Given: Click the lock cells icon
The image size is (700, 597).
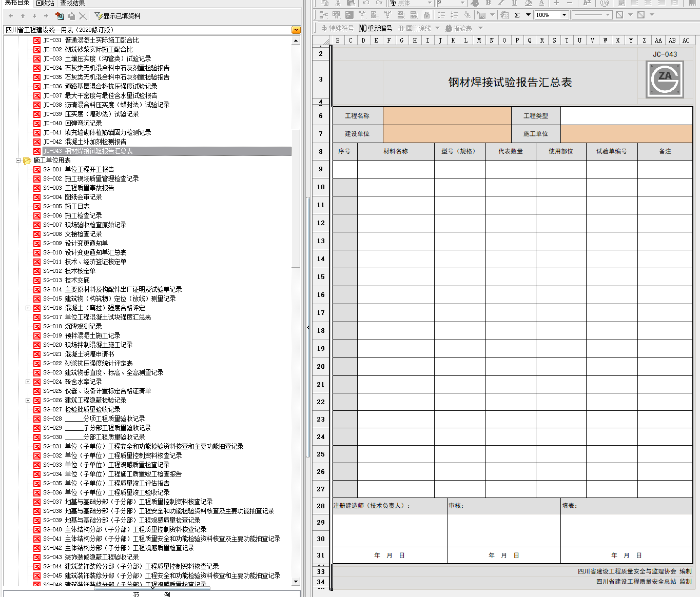Looking at the screenshot, I should point(426,15).
